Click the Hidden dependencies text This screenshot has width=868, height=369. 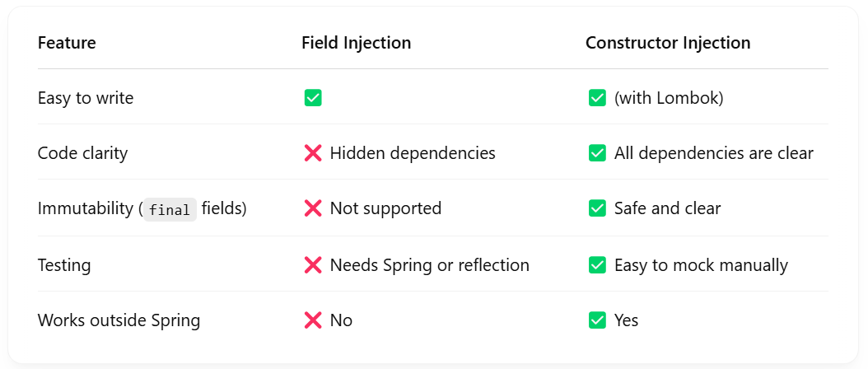click(413, 153)
